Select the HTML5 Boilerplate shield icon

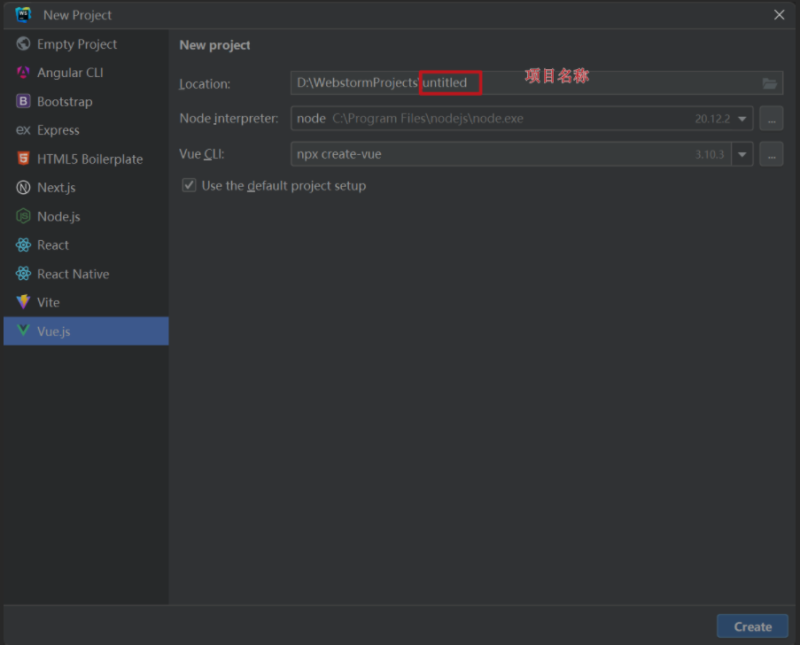click(x=23, y=159)
